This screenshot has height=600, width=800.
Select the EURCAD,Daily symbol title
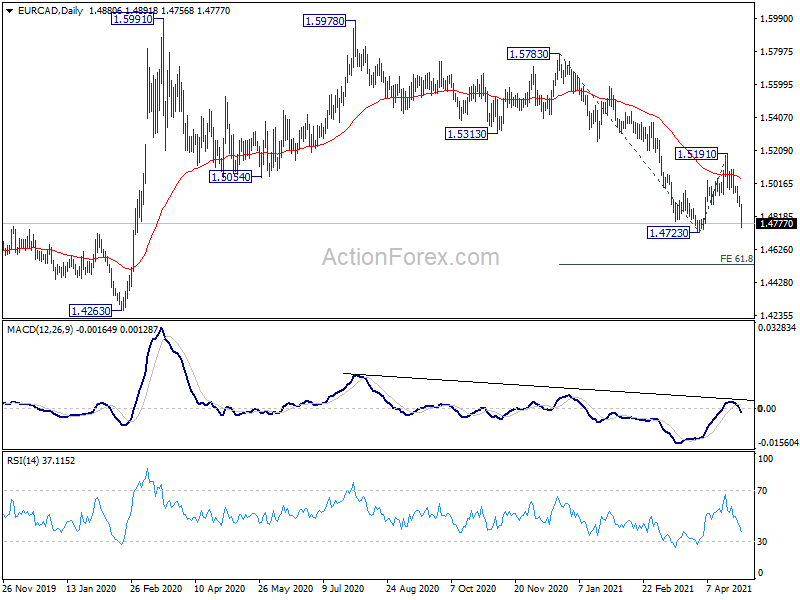pos(51,11)
